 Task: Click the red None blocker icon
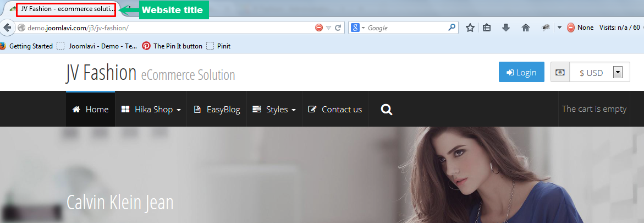click(x=570, y=28)
